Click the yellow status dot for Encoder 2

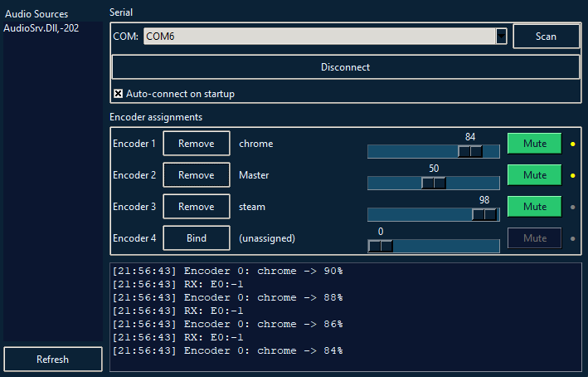572,175
